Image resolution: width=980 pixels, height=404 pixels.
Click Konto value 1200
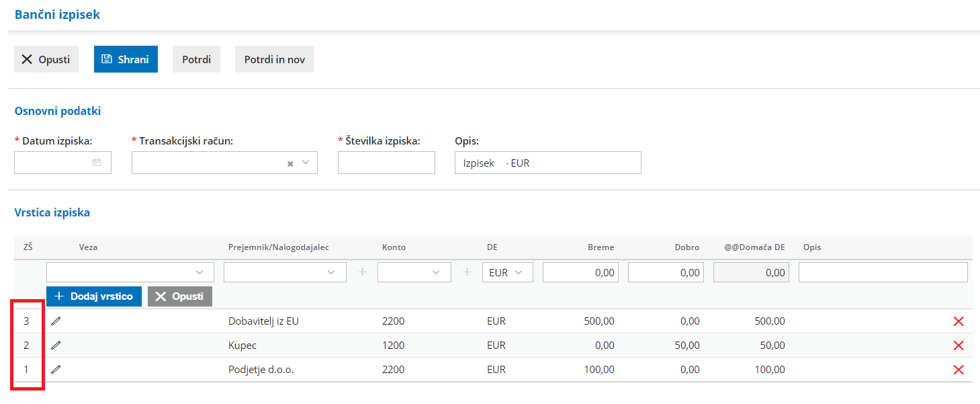point(394,346)
